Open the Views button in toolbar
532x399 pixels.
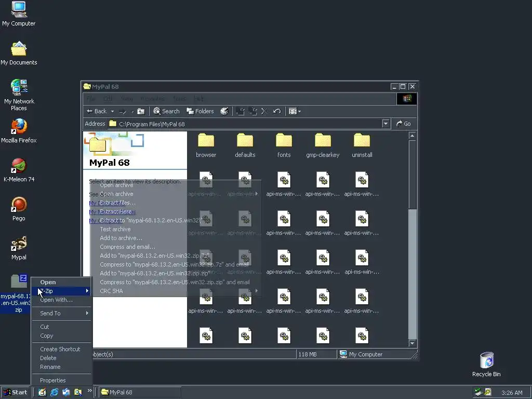[292, 111]
